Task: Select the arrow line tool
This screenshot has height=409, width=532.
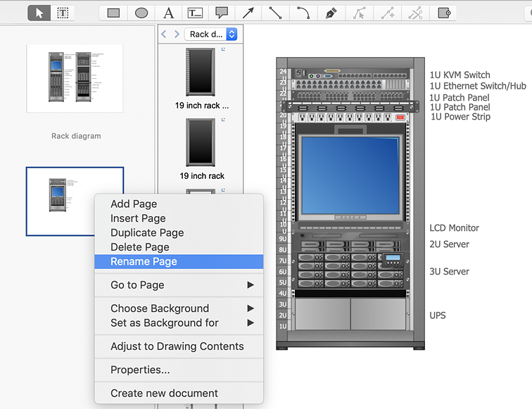Action: 248,13
